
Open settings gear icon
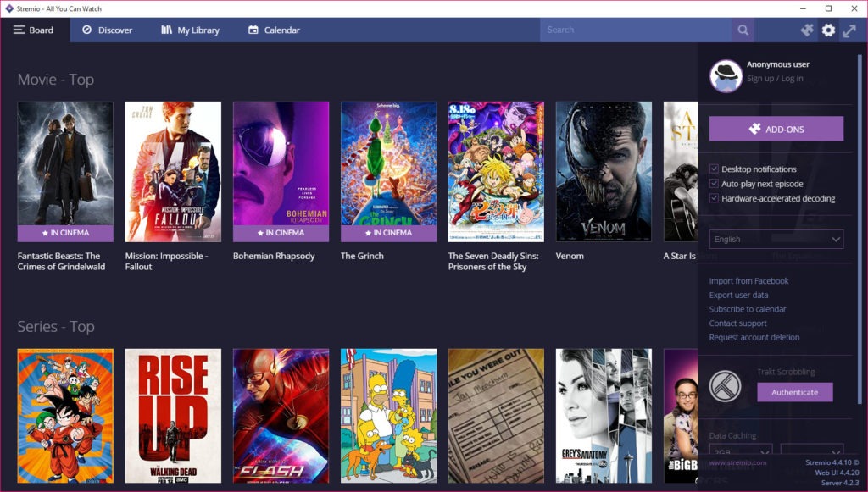(x=828, y=30)
